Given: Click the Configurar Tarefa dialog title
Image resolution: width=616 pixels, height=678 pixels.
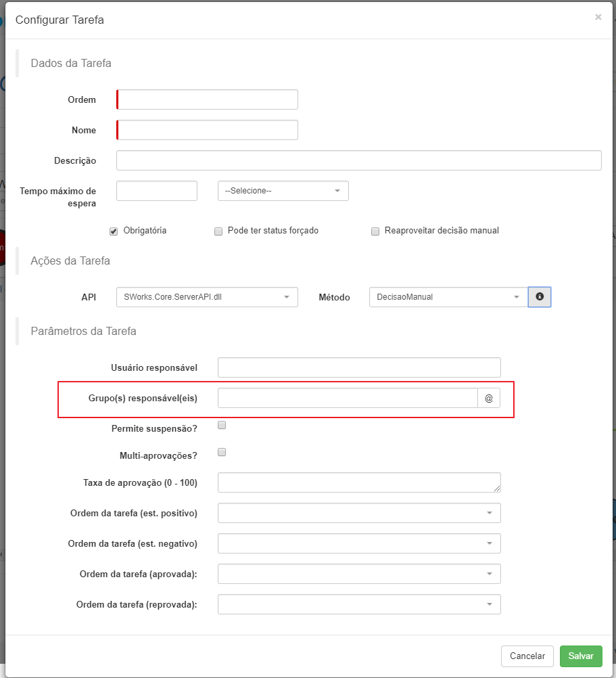Looking at the screenshot, I should click(60, 20).
